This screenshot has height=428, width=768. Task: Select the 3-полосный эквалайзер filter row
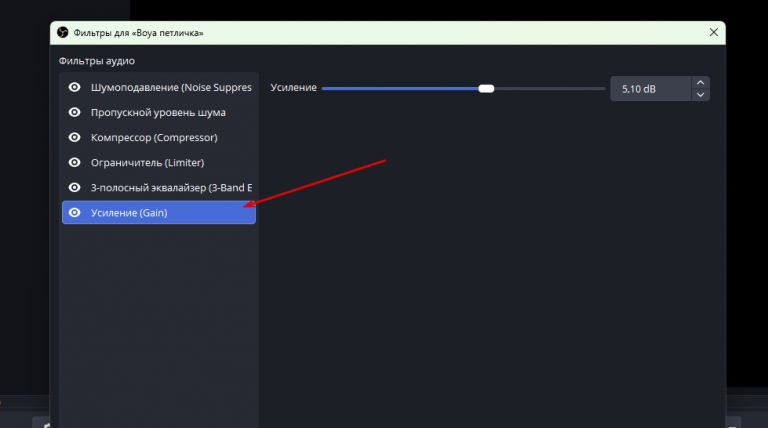click(x=159, y=187)
